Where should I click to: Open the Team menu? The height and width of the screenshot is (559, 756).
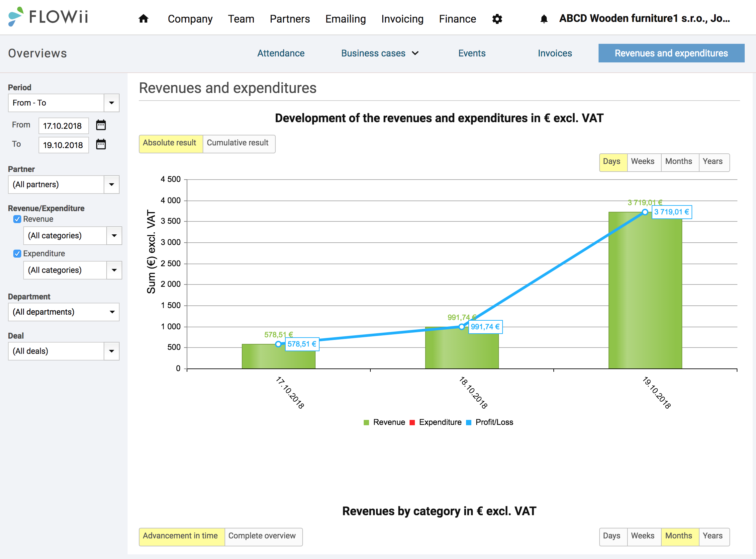241,19
